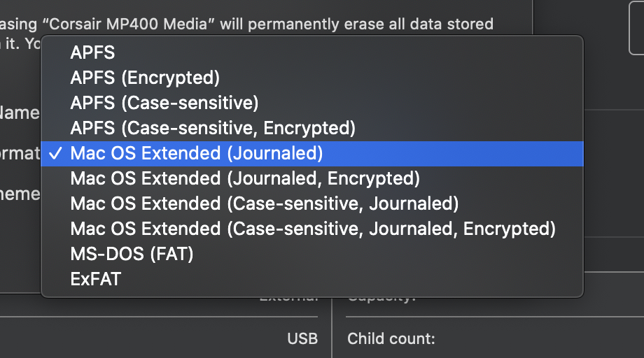Choose Mac OS Extended (Journaled, Encrypted)
644x358 pixels.
pos(245,178)
